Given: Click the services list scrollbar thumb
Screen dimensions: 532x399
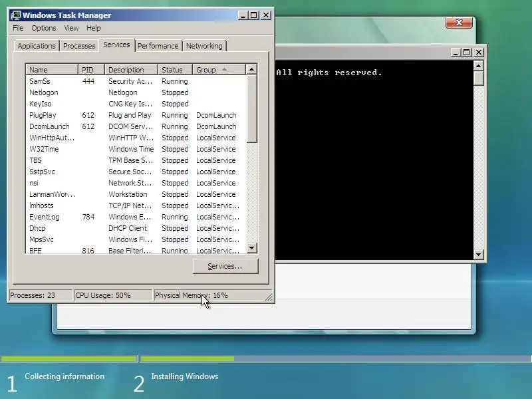Looking at the screenshot, I should [x=251, y=108].
